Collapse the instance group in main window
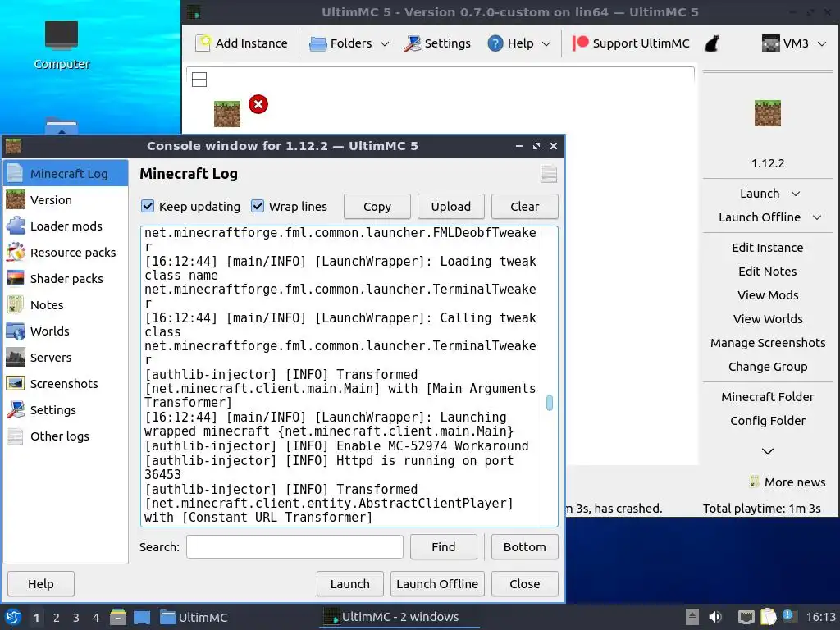The height and width of the screenshot is (630, 840). click(x=199, y=80)
